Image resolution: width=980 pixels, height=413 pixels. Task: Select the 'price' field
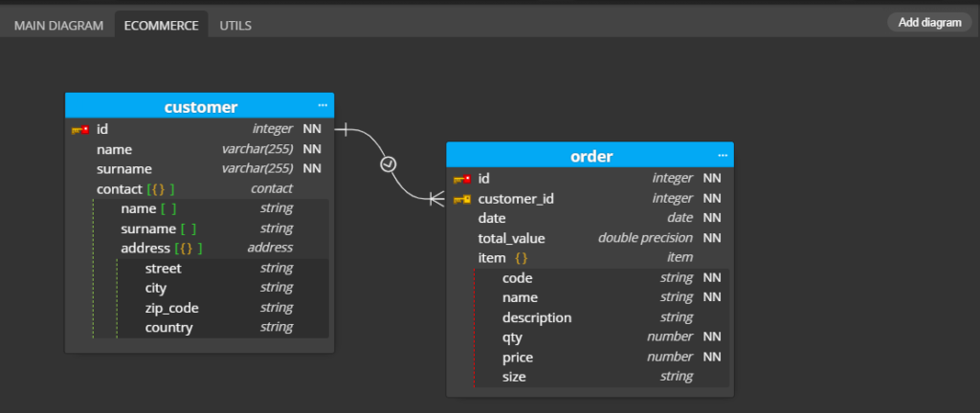(518, 358)
